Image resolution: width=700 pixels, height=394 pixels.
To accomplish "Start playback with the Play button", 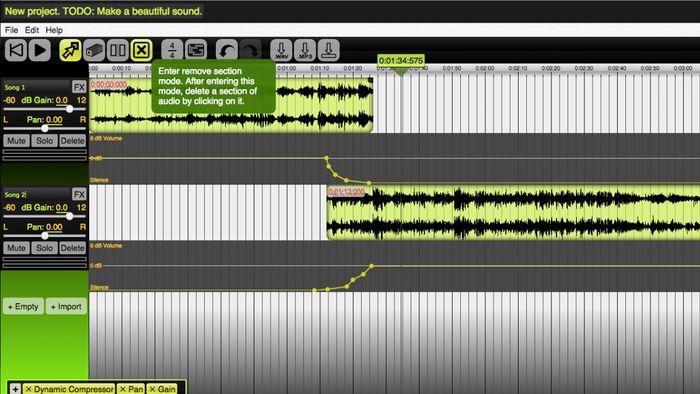I will coord(40,50).
